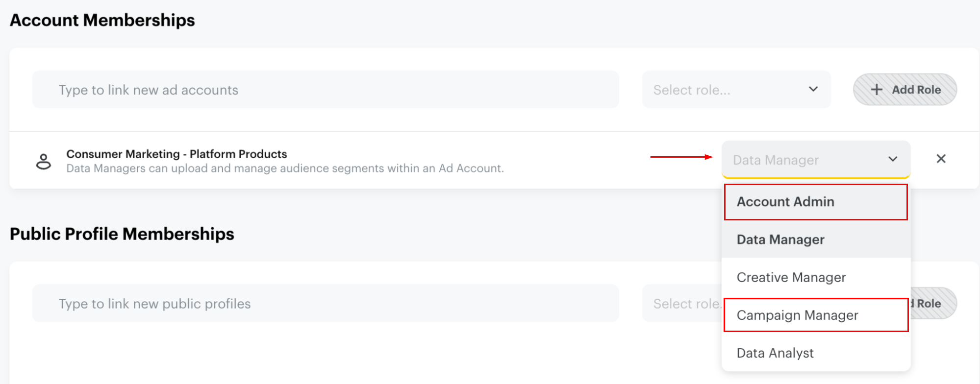Open the Select role dropdown for public profiles
The height and width of the screenshot is (384, 980).
pos(681,304)
